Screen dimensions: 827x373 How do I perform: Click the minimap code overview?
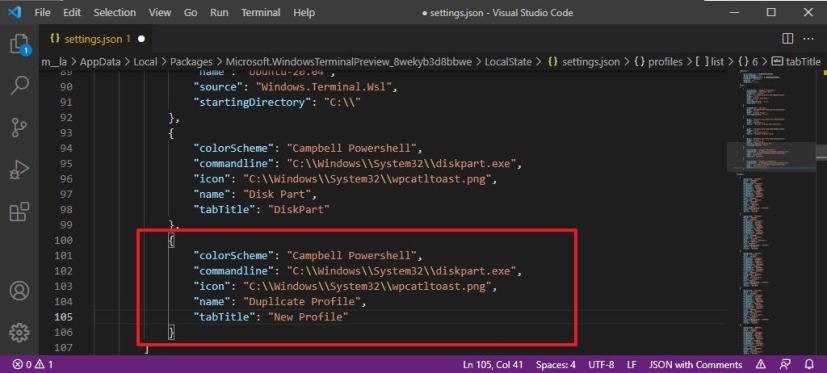pos(770,211)
